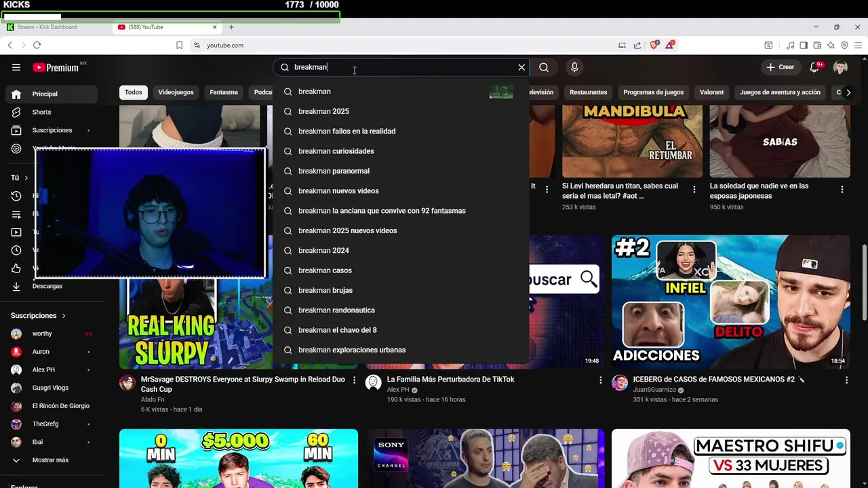Viewport: 868px width, 488px height.
Task: Bookmark this page in the address bar
Action: coord(179,45)
